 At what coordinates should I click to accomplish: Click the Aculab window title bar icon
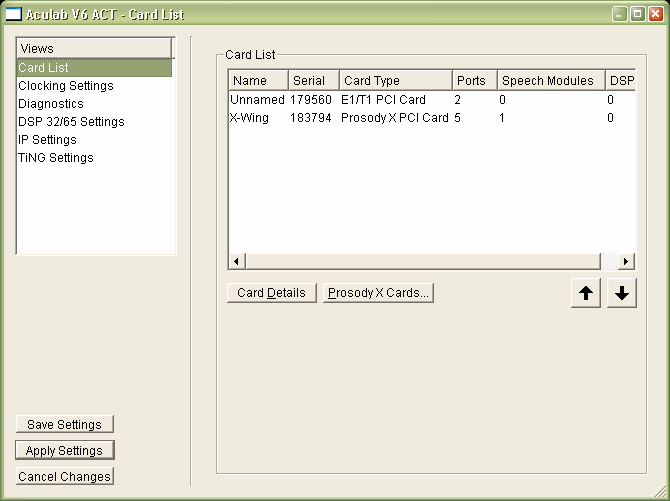(x=14, y=15)
